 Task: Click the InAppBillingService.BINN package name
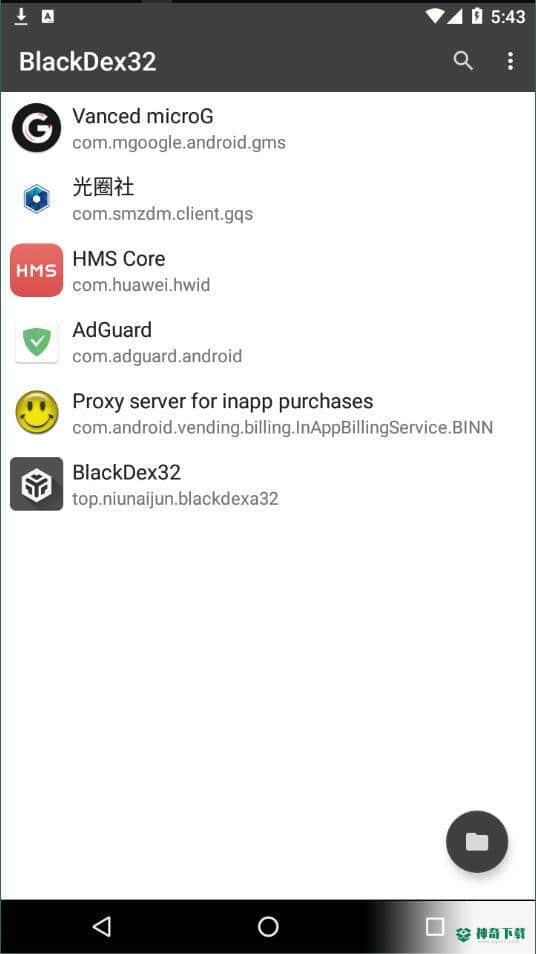[283, 428]
